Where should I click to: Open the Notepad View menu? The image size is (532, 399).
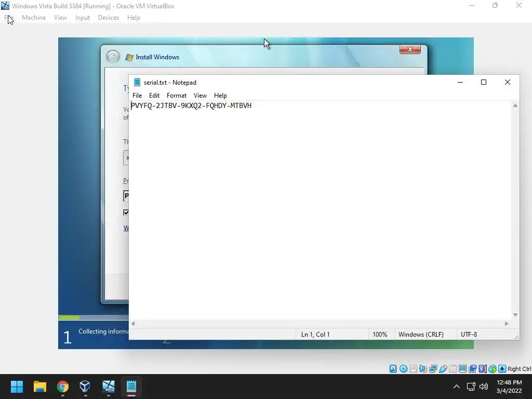(x=200, y=96)
